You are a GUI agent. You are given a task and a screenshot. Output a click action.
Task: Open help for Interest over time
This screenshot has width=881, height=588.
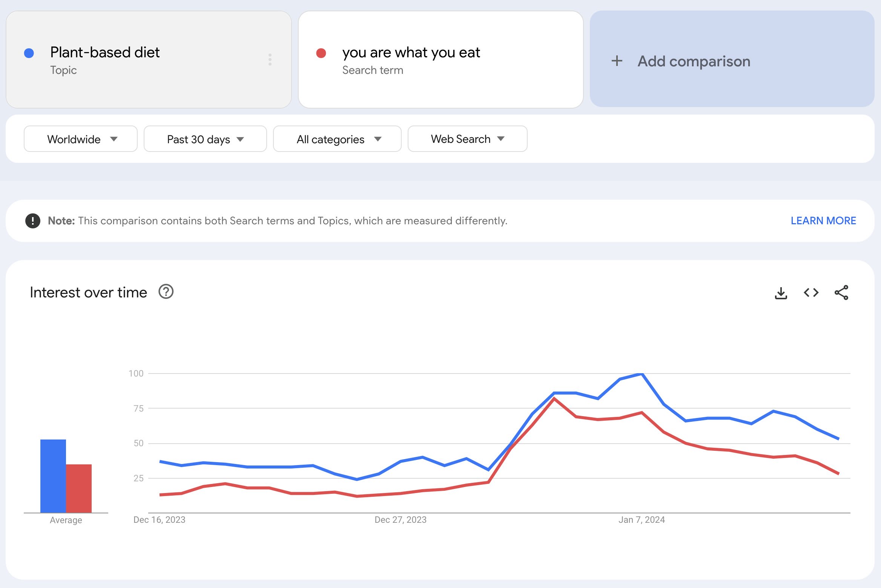point(166,292)
